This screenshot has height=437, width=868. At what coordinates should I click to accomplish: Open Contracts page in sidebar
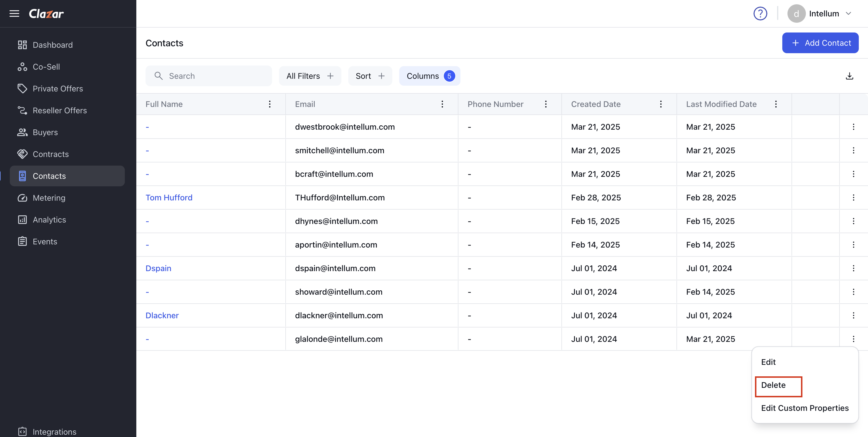(x=67, y=154)
